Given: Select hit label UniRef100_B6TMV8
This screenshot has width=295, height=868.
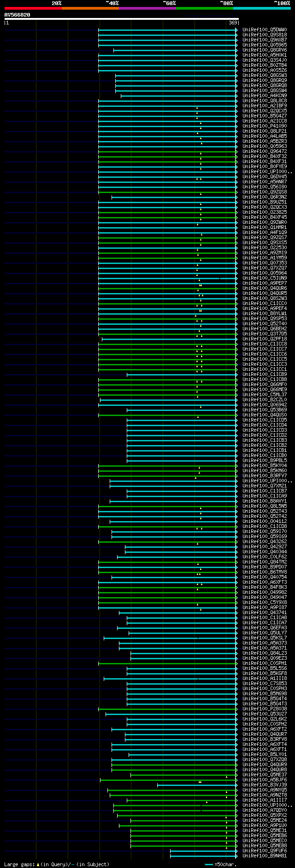Looking at the screenshot, I should coord(265,572).
